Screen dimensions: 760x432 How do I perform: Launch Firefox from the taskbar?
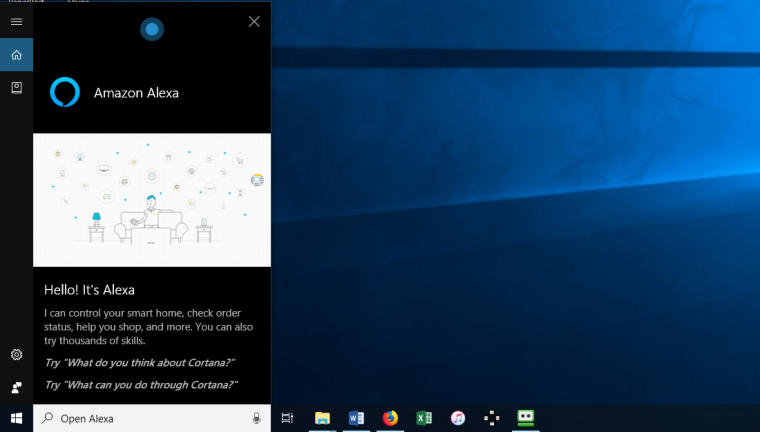(390, 418)
